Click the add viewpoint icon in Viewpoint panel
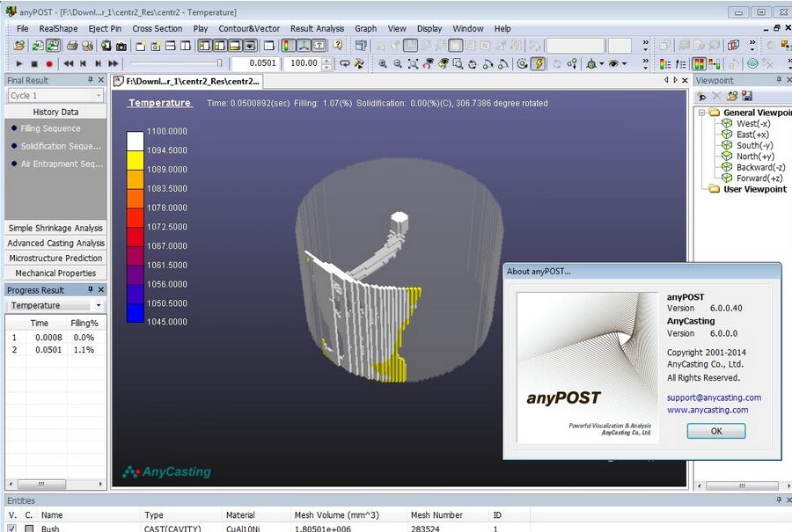This screenshot has height=532, width=792. pyautogui.click(x=702, y=96)
